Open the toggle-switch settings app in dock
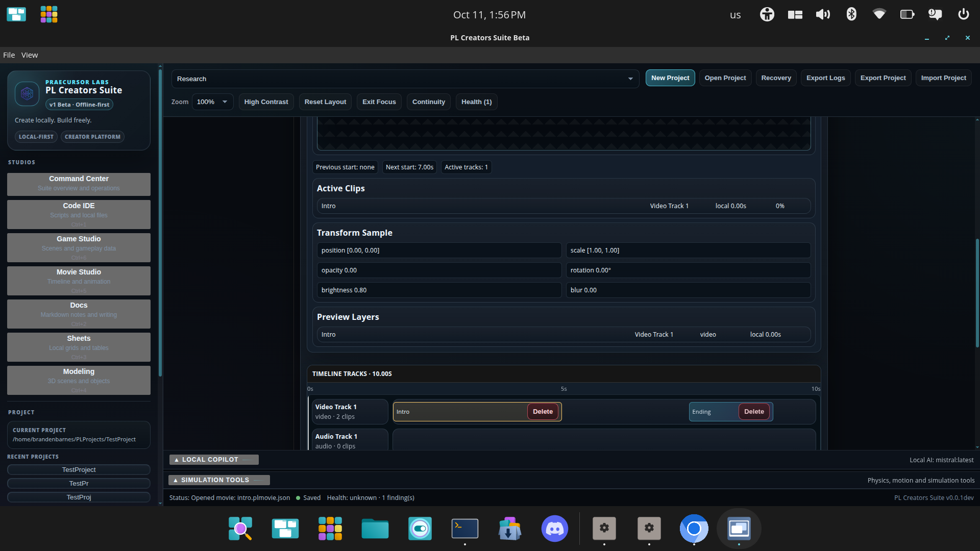The height and width of the screenshot is (551, 980). click(420, 529)
